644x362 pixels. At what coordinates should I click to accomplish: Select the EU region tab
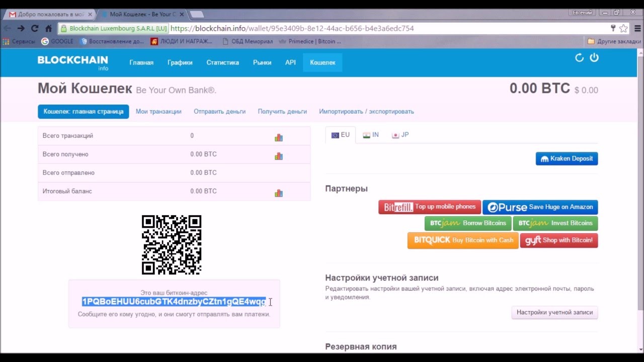(341, 135)
